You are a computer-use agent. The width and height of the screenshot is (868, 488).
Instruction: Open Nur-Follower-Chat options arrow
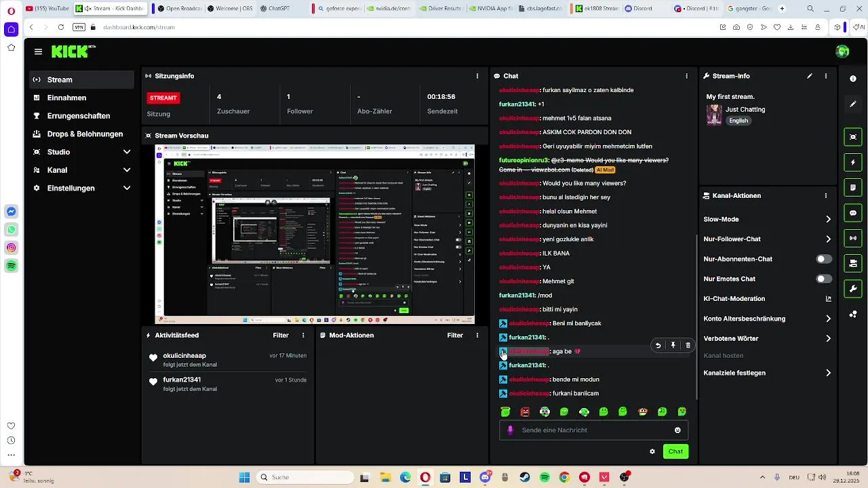pyautogui.click(x=828, y=239)
